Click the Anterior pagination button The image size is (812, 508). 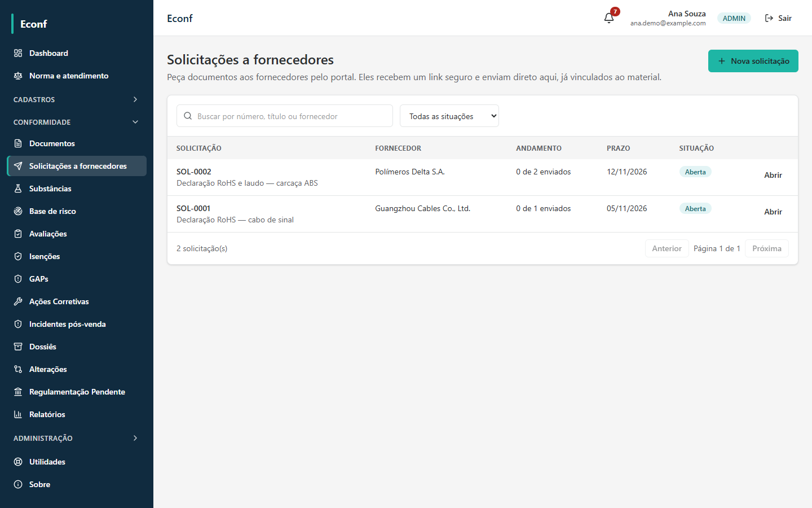[x=667, y=248]
